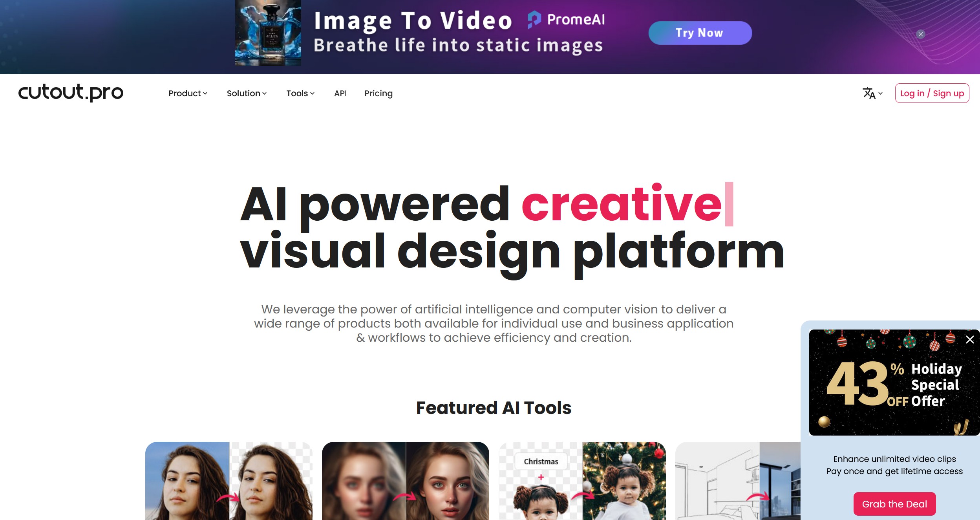980x520 pixels.
Task: Expand the Product dropdown menu
Action: pyautogui.click(x=188, y=93)
